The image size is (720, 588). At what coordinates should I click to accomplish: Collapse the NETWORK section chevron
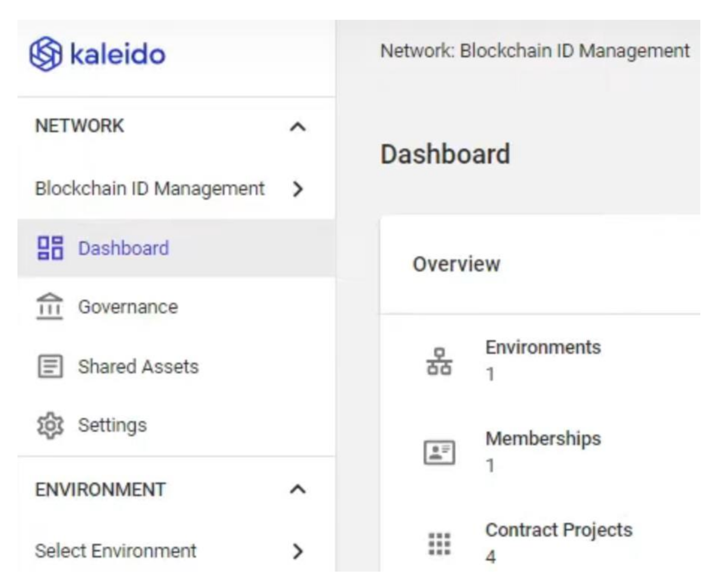point(298,127)
